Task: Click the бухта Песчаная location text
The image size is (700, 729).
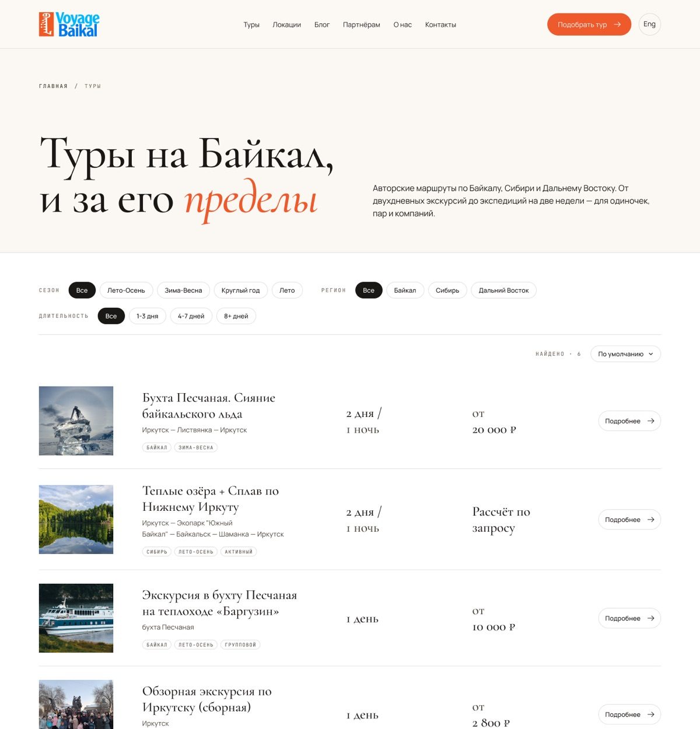Action: tap(168, 628)
